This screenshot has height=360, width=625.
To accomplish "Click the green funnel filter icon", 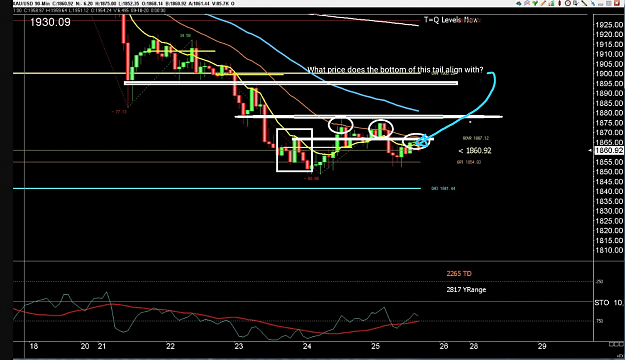I will (535, 3).
